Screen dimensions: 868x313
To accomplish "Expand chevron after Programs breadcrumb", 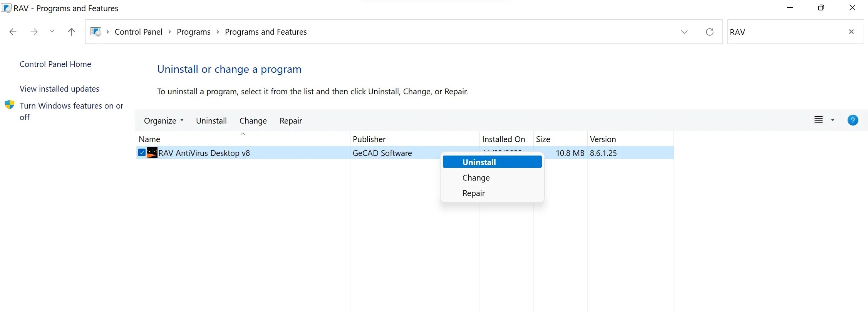I will click(218, 32).
